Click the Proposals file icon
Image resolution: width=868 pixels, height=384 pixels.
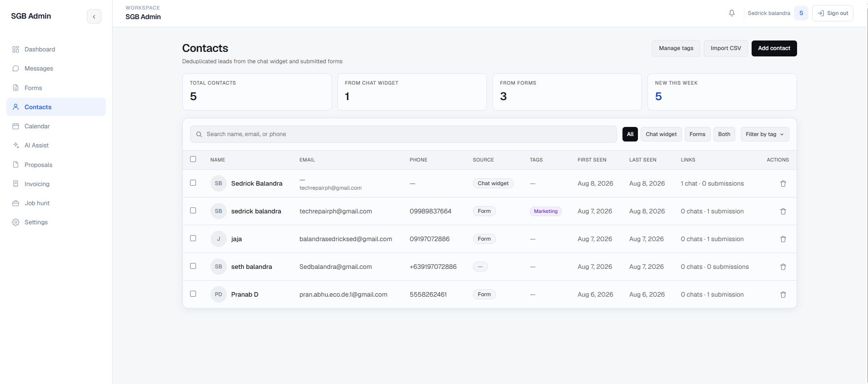pyautogui.click(x=15, y=165)
